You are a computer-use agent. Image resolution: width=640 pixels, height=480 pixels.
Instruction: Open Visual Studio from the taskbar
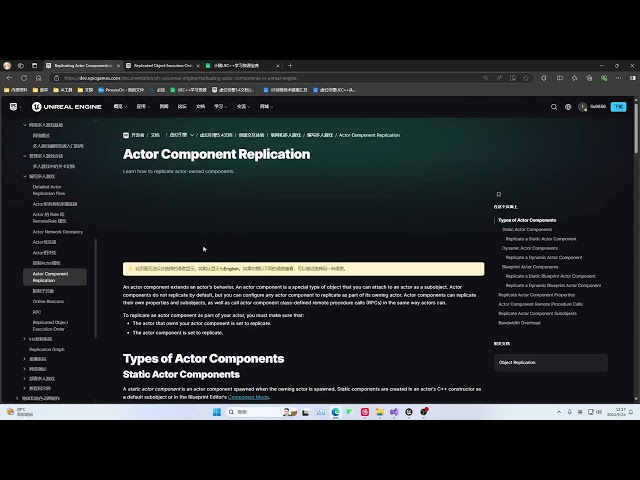pyautogui.click(x=394, y=412)
